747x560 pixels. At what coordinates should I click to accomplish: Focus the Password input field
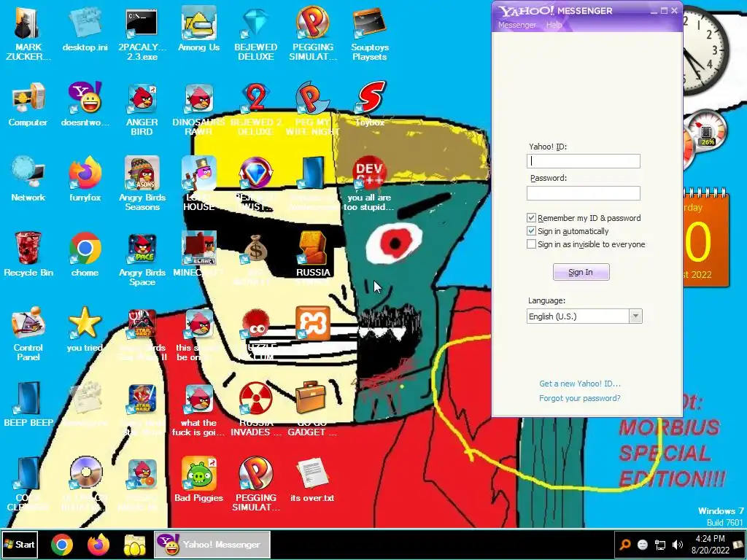point(583,193)
